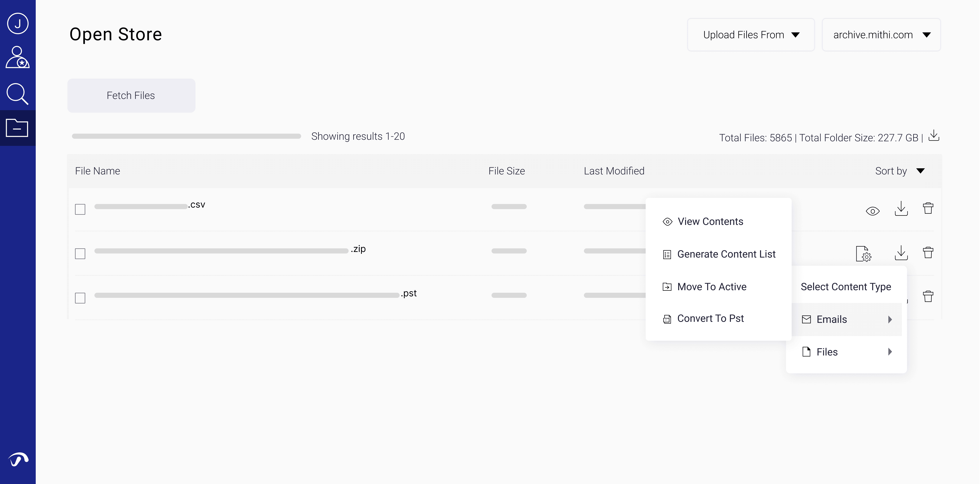Delete the zip file via the trash icon
980x484 pixels.
point(928,252)
